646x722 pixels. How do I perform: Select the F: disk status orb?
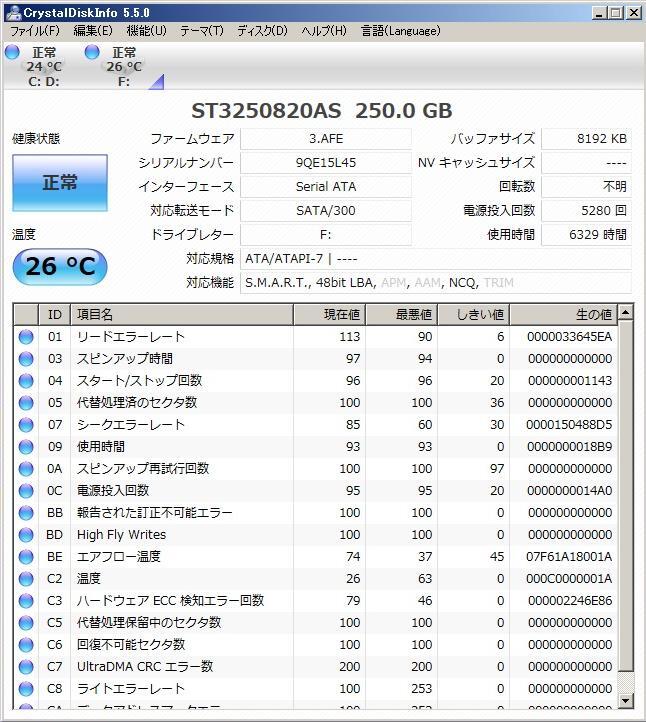92,53
